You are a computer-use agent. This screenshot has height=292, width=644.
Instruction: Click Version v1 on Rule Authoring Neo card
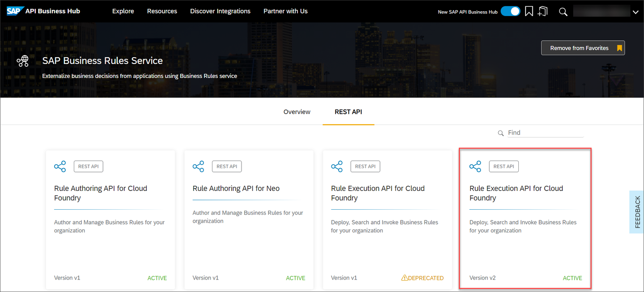(206, 278)
